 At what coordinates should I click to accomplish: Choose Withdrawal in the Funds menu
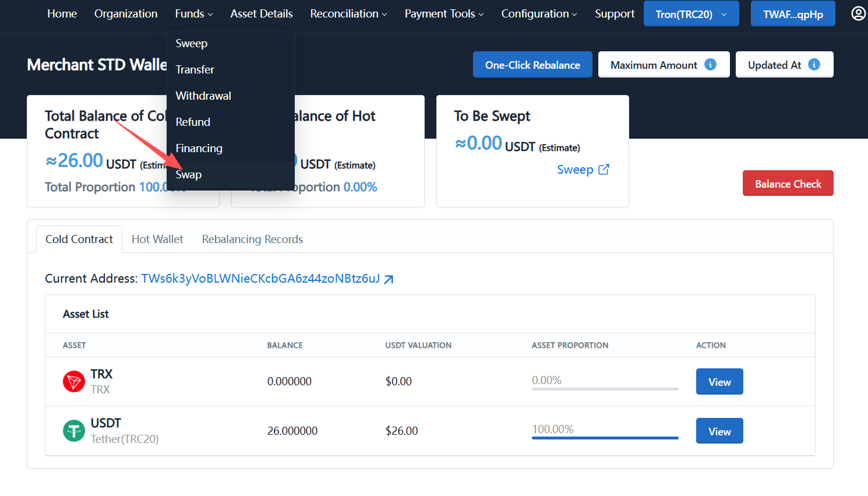tap(203, 96)
